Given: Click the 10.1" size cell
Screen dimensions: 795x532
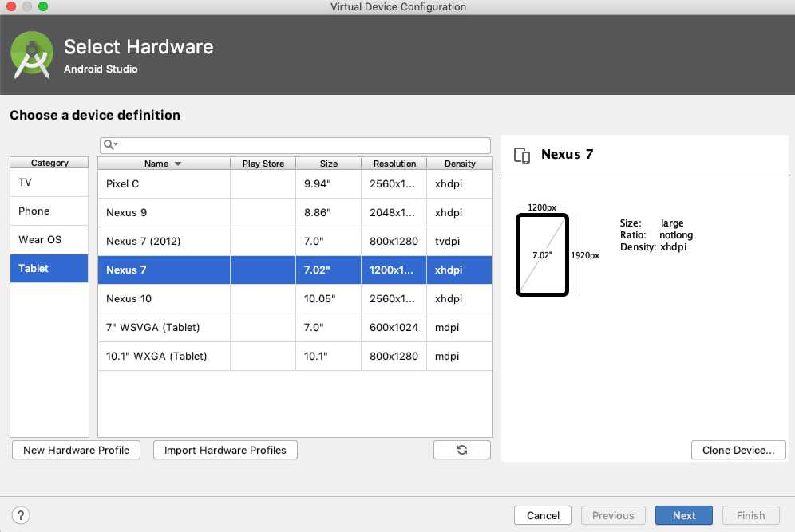Looking at the screenshot, I should tap(329, 357).
